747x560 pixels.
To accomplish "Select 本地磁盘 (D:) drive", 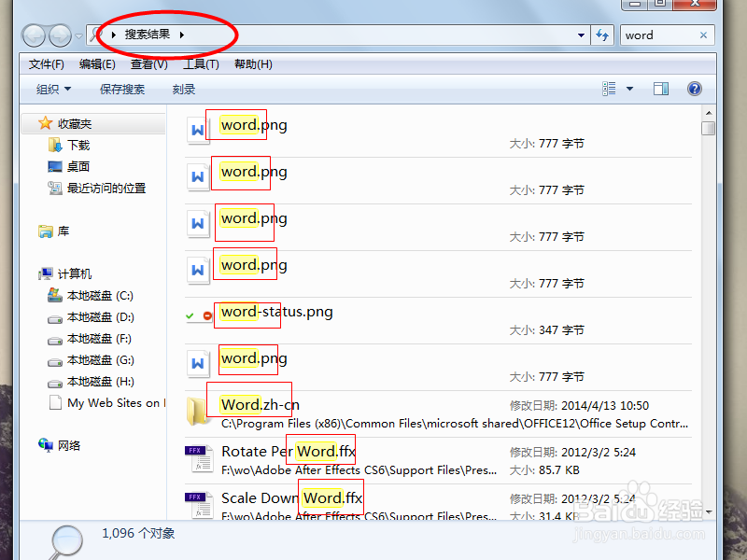I will tap(101, 317).
